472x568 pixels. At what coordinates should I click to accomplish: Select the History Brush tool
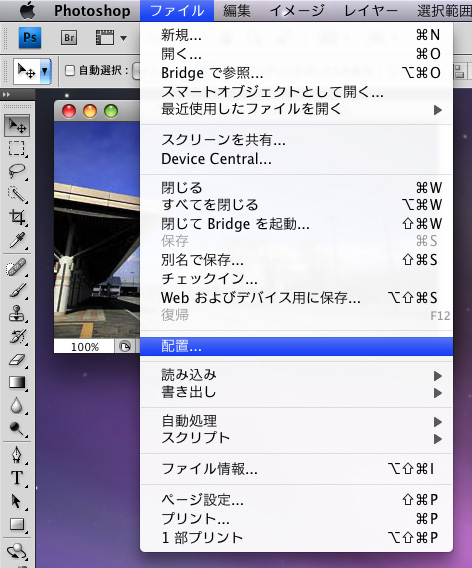click(17, 336)
